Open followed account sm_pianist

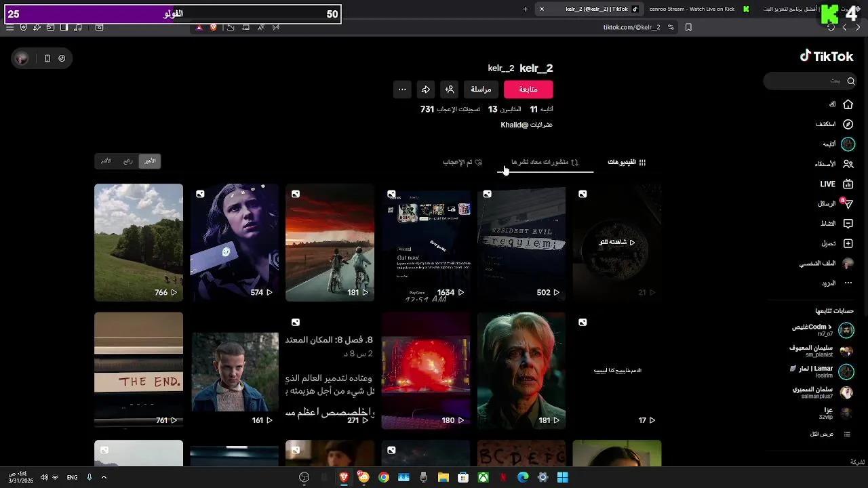[821, 350]
